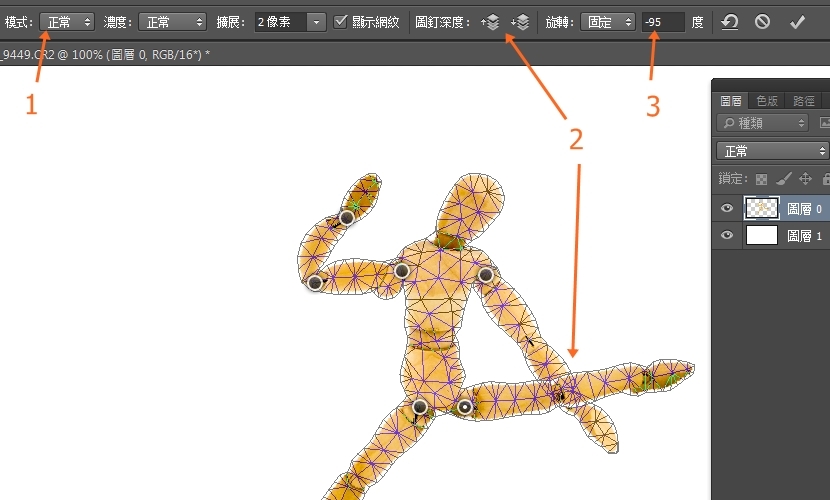This screenshot has width=830, height=500.
Task: Click the pin depth move forward icon
Action: [x=490, y=22]
